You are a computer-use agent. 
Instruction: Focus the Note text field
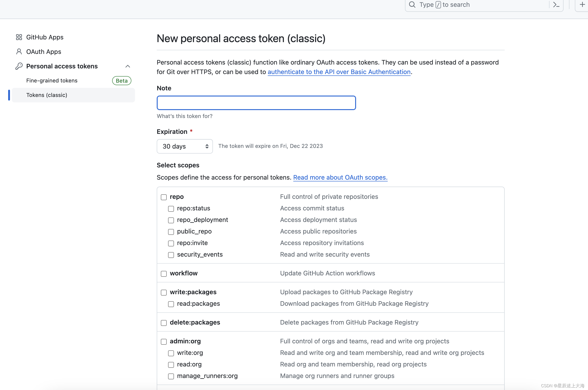point(256,103)
